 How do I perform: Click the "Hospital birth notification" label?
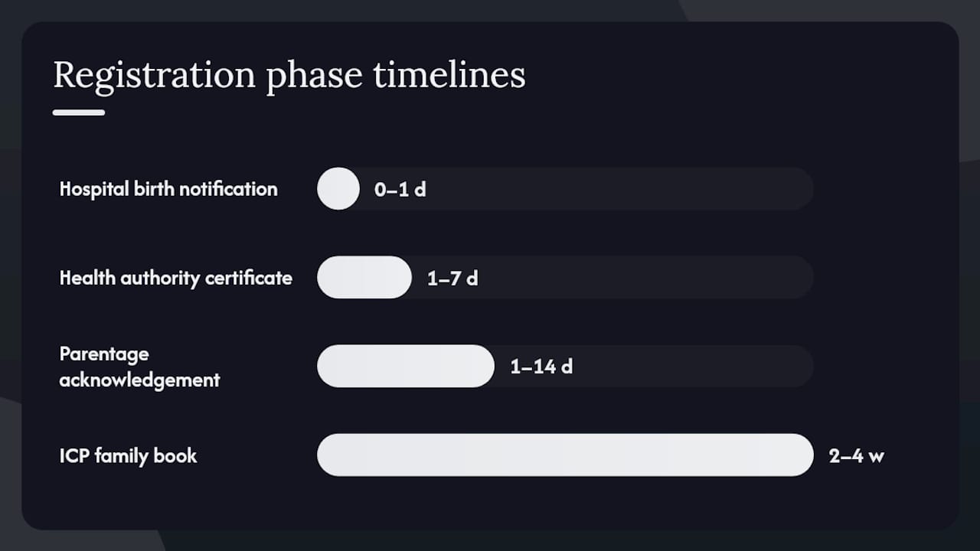pos(168,189)
